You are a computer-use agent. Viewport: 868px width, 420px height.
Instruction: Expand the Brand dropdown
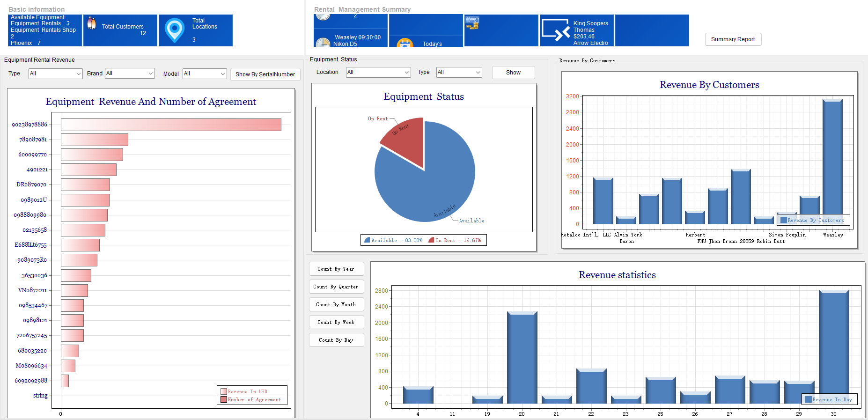point(130,73)
